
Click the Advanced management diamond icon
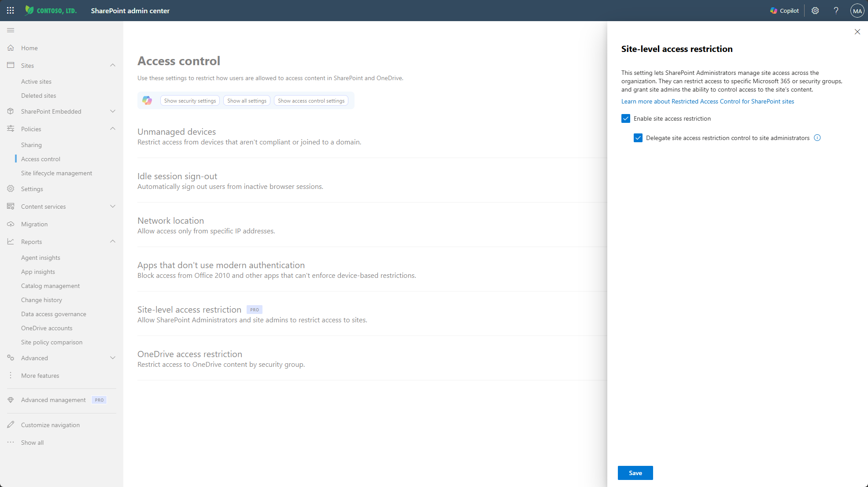[x=11, y=400]
